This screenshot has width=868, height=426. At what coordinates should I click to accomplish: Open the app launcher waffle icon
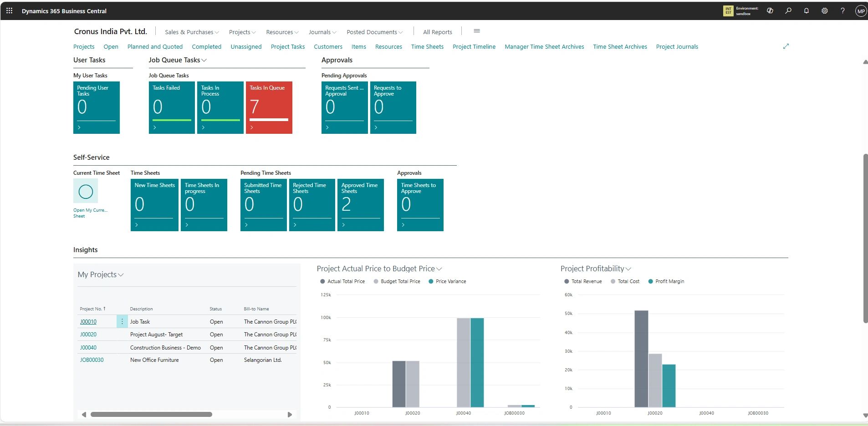9,11
